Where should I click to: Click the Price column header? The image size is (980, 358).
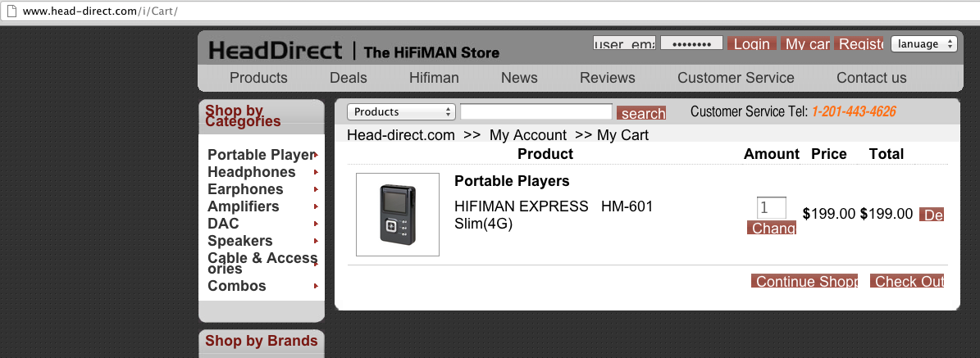point(829,154)
